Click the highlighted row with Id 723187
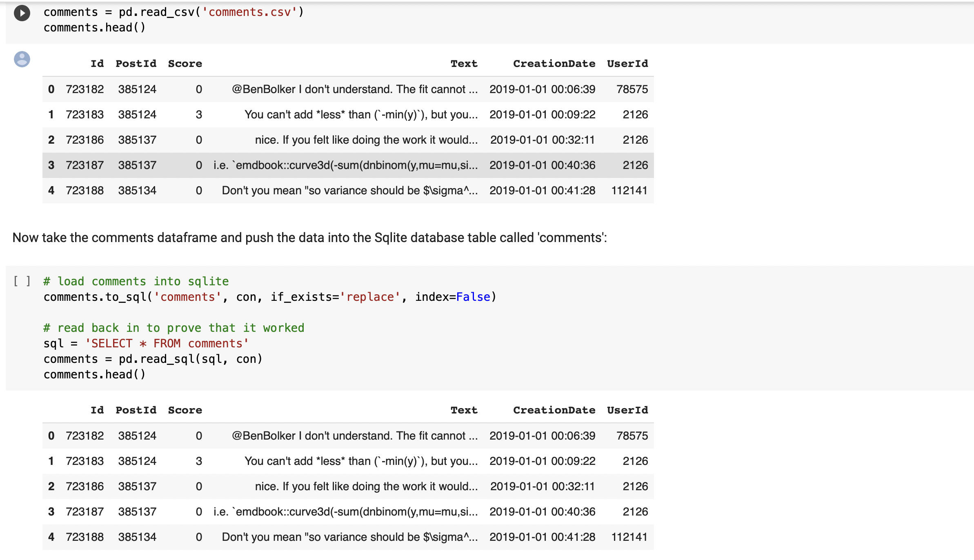The width and height of the screenshot is (974, 560). pyautogui.click(x=347, y=165)
